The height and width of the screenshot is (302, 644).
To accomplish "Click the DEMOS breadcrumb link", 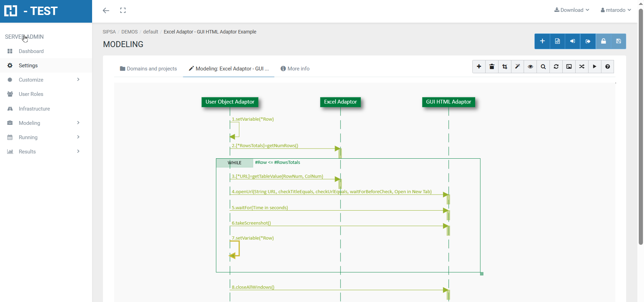I will tap(129, 32).
